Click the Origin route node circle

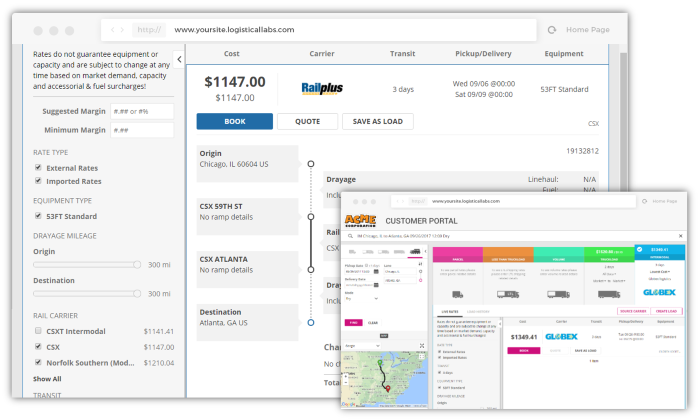coord(311,164)
